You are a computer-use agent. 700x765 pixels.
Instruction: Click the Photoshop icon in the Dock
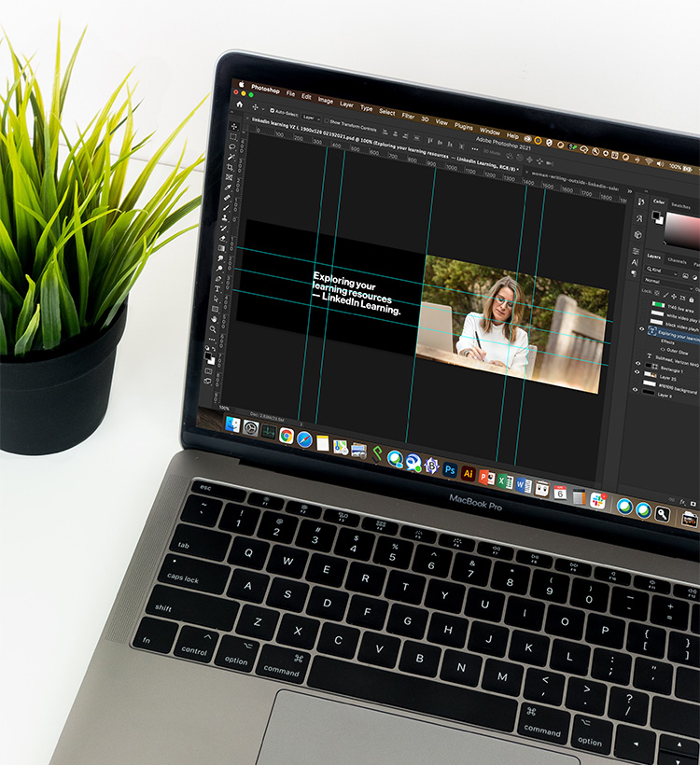click(x=450, y=470)
